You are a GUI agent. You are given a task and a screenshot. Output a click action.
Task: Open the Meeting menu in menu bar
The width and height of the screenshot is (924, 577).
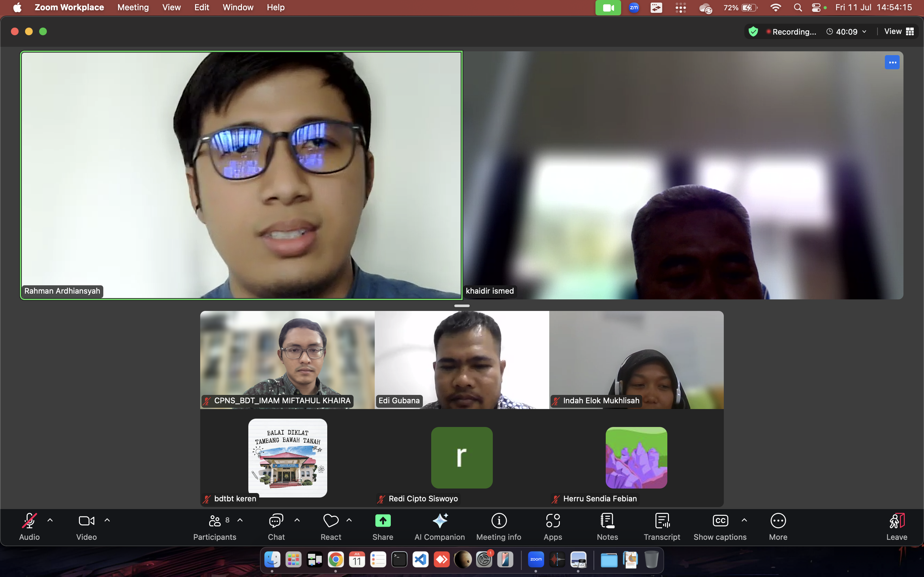click(133, 8)
